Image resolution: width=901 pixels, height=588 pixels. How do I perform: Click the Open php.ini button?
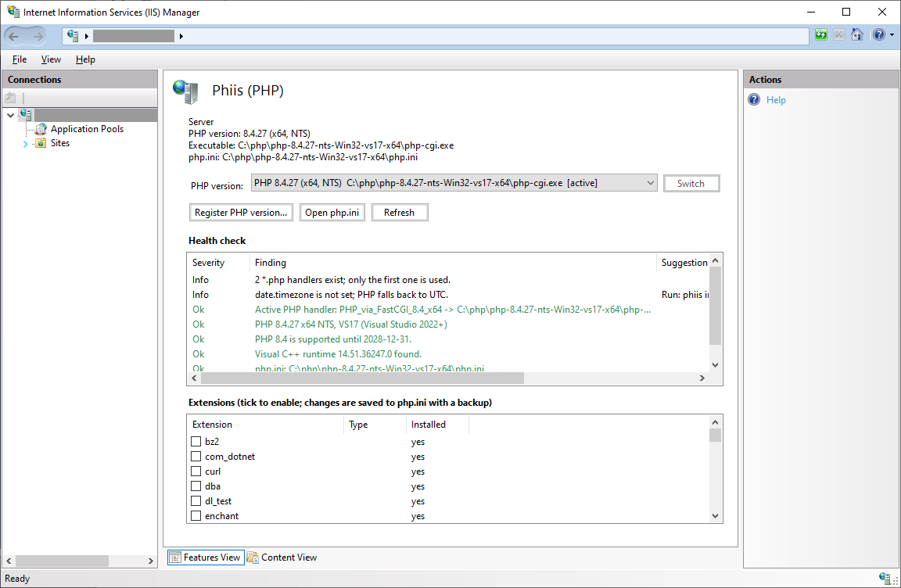tap(332, 213)
